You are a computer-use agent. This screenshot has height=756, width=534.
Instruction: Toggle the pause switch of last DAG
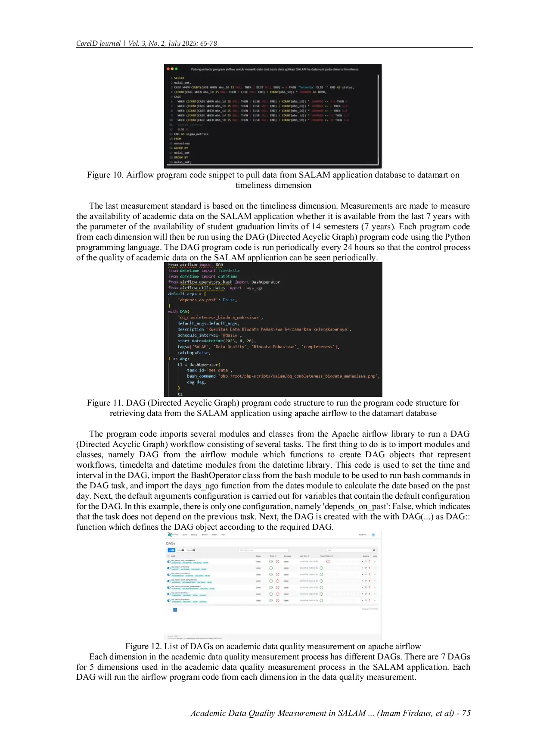coord(169,600)
